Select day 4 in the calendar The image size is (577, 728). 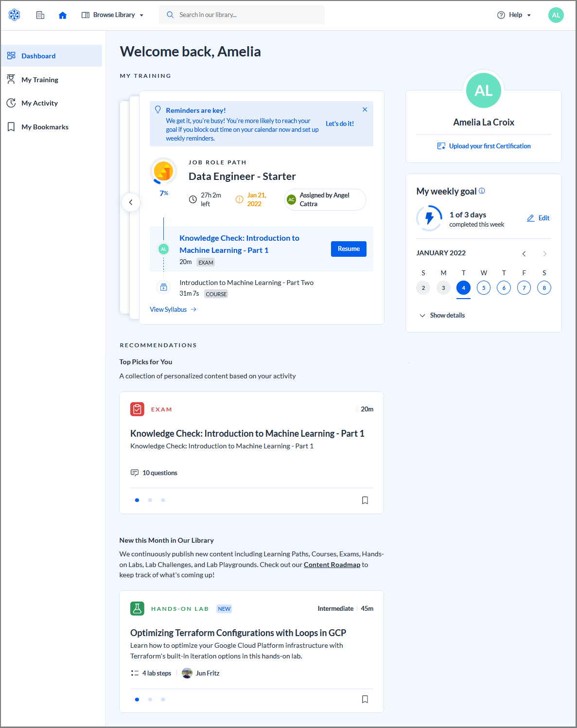coord(464,288)
